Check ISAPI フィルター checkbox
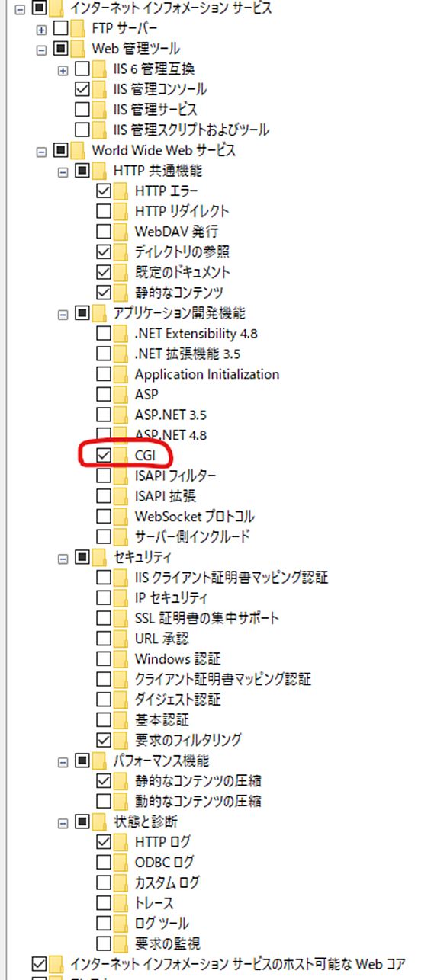This screenshot has height=980, width=447. tap(104, 476)
